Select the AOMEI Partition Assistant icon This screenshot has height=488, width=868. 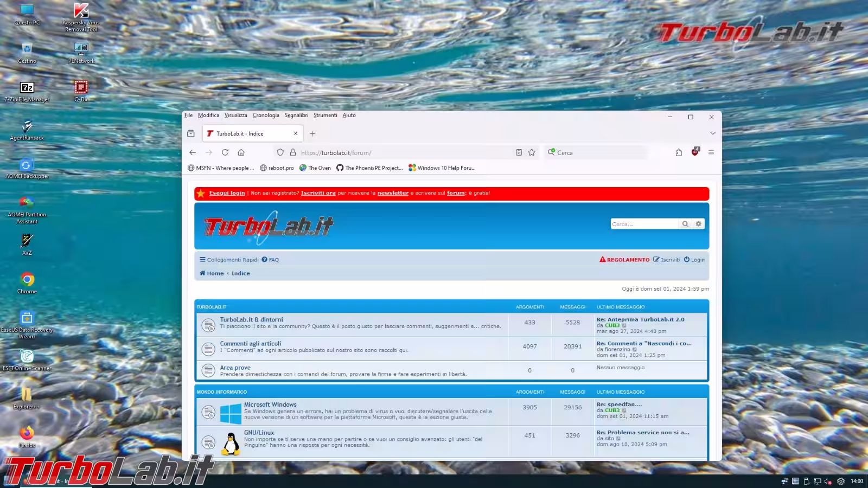click(27, 210)
